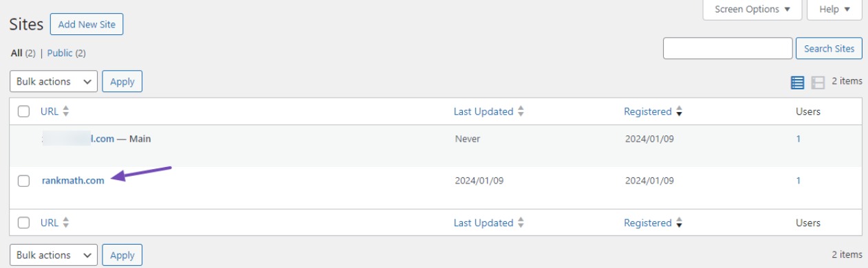Click the Search Sites button
Viewport: 868px width, 268px height.
[x=829, y=48]
